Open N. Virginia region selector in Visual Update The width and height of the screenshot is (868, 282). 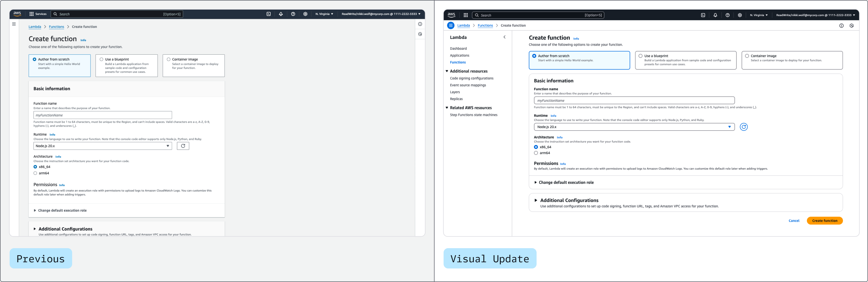click(759, 15)
